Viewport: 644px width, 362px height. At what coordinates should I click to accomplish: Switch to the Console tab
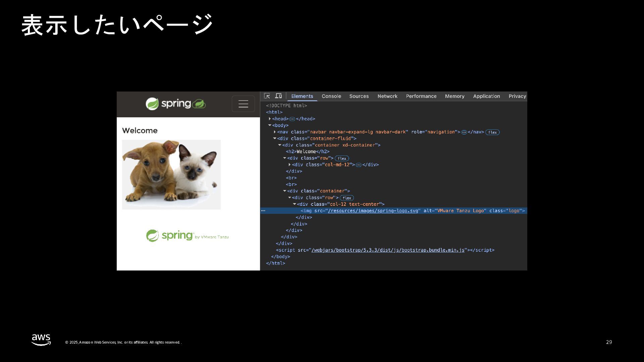pyautogui.click(x=331, y=96)
